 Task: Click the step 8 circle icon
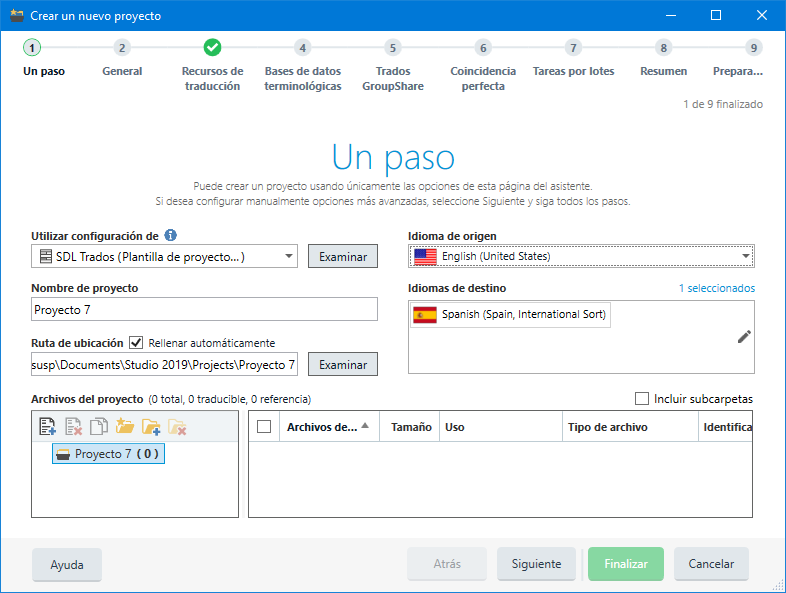(663, 48)
